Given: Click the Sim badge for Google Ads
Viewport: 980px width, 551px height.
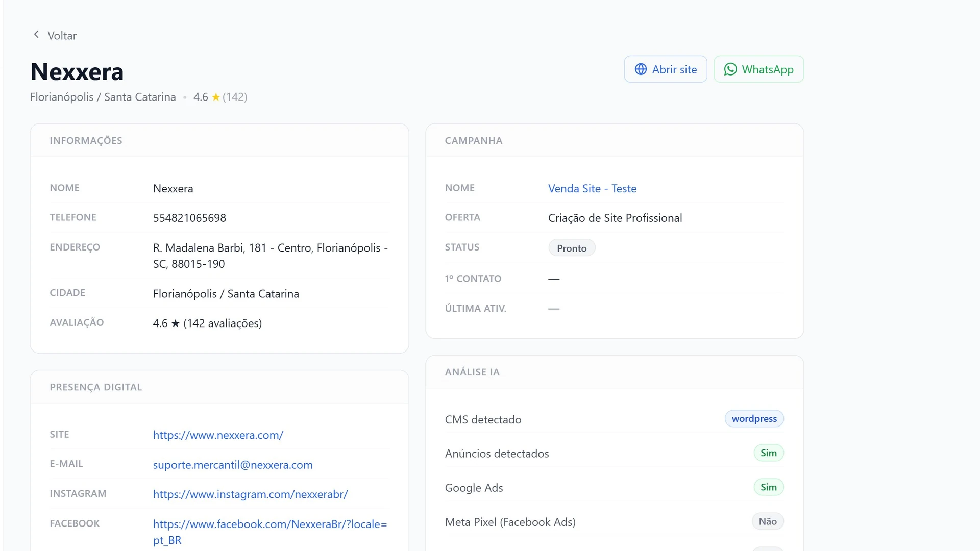Looking at the screenshot, I should tap(769, 487).
